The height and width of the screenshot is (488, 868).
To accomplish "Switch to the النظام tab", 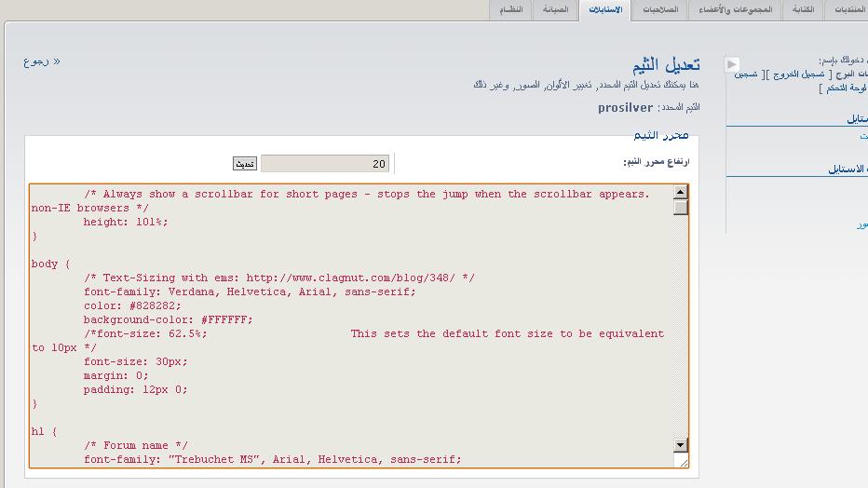I will 510,10.
